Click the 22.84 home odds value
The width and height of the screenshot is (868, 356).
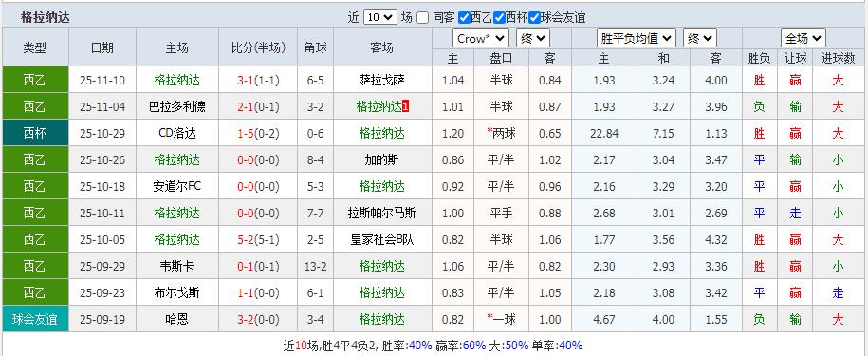[x=604, y=134]
